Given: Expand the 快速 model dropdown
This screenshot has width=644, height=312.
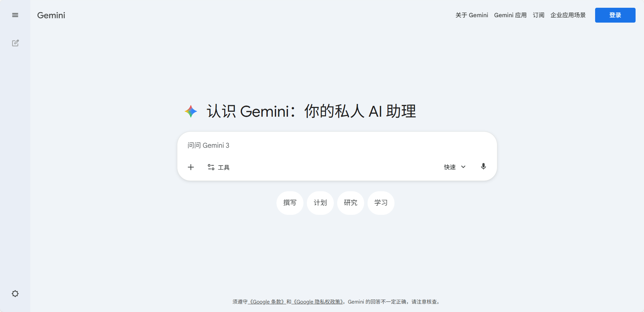Looking at the screenshot, I should pos(455,167).
